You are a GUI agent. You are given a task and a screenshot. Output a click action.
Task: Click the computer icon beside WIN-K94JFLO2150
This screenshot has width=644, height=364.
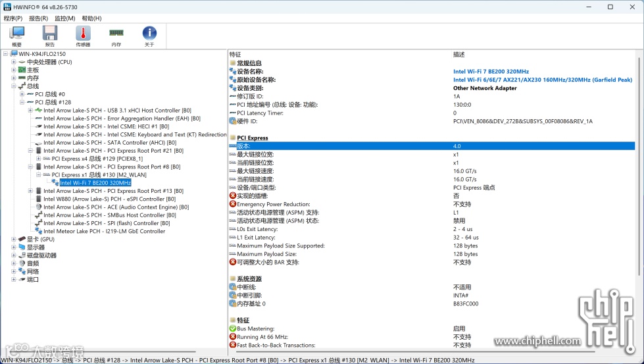tap(14, 54)
